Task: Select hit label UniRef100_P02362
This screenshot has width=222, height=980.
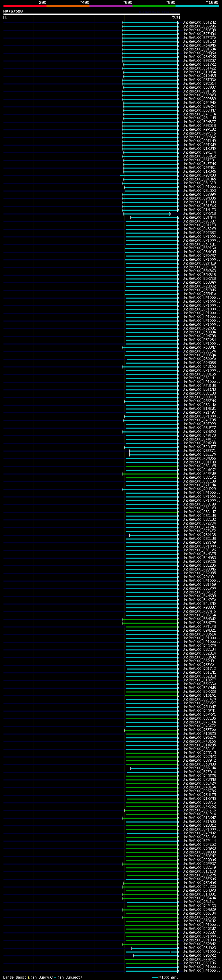Action: tap(199, 233)
